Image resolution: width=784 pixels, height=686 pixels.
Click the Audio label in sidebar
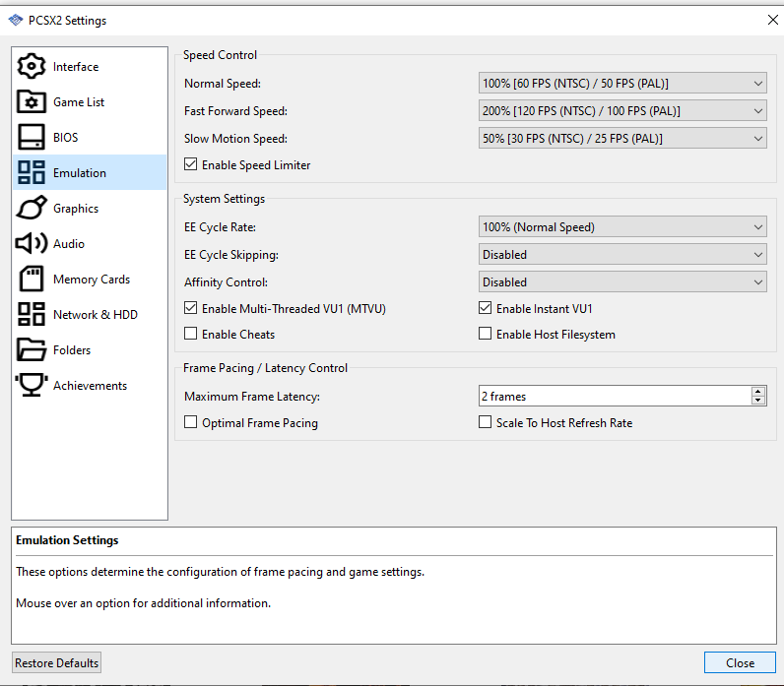pyautogui.click(x=69, y=244)
